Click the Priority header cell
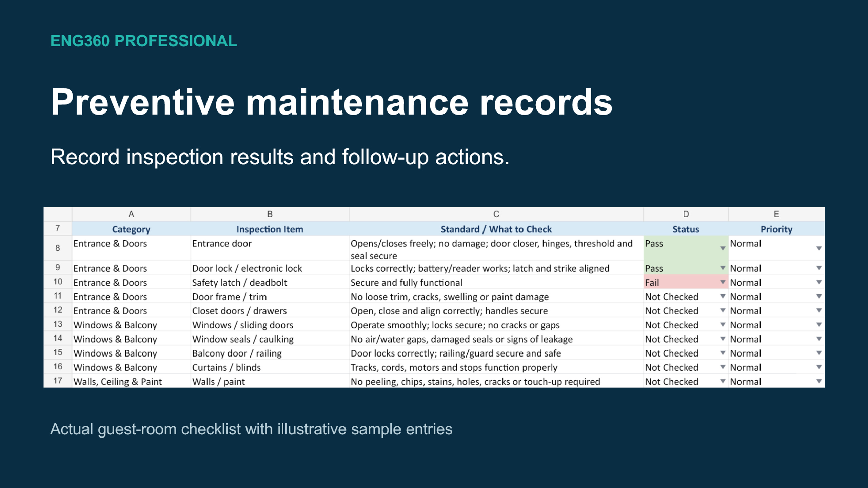The height and width of the screenshot is (488, 868). pos(776,229)
